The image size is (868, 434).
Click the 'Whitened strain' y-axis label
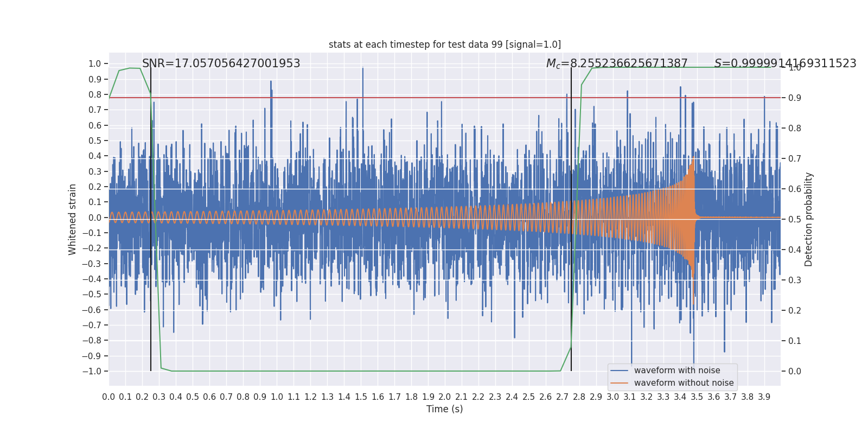(x=73, y=219)
